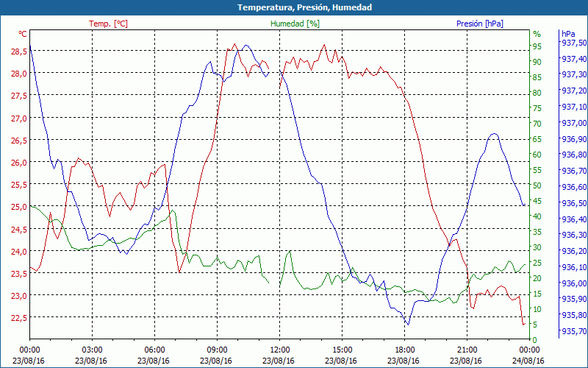Click the "10" humidity axis value
588x368 pixels.
[x=537, y=309]
